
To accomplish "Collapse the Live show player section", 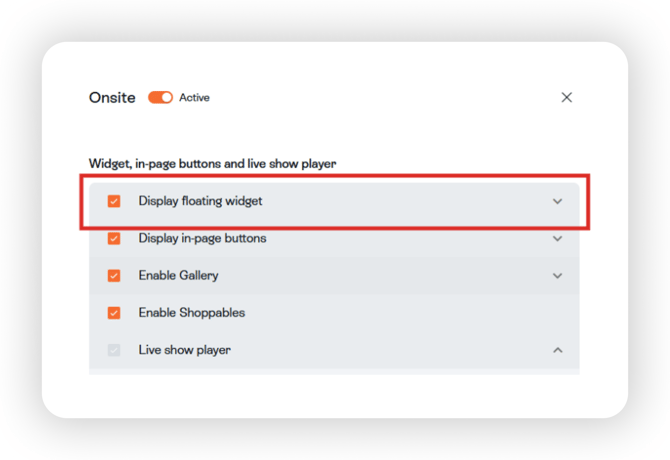I will pyautogui.click(x=558, y=350).
